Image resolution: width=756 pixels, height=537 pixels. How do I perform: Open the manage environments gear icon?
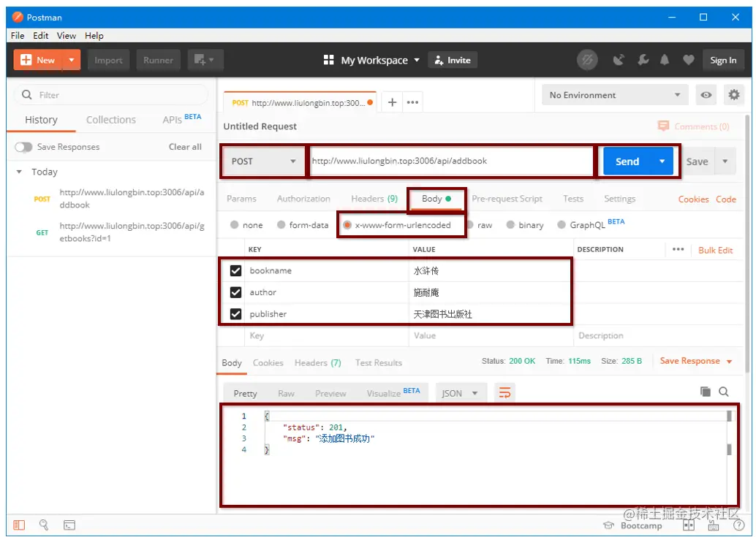click(x=734, y=95)
